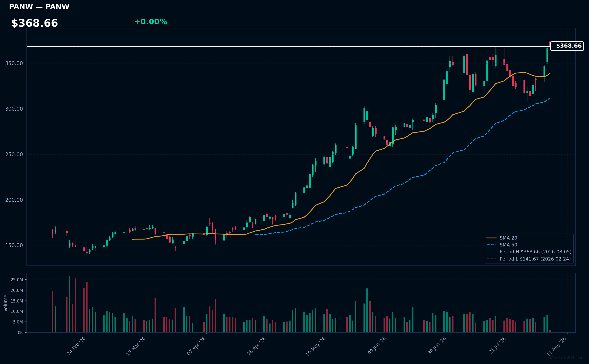
Task: Click the 200.00 price axis label
Action: 14,200
